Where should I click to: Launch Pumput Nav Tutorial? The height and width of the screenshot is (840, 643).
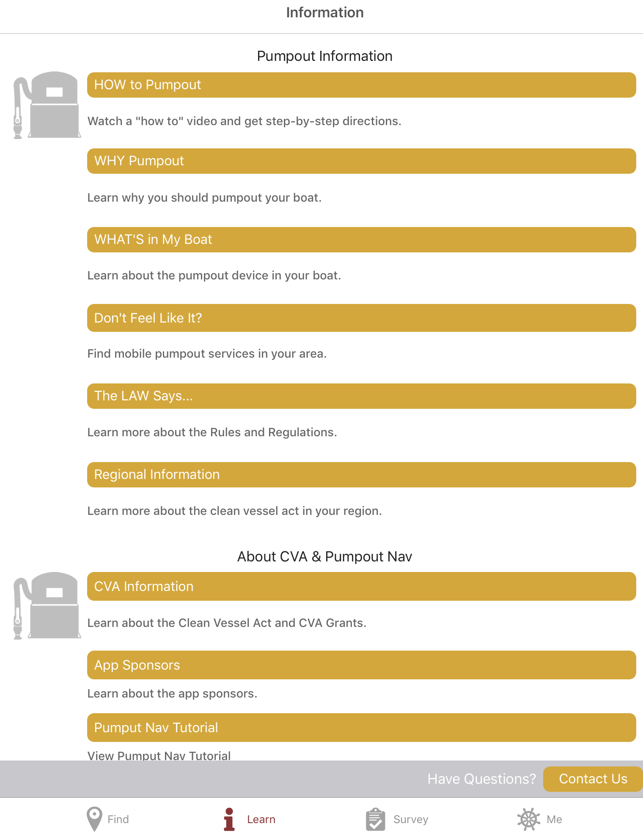coord(361,728)
